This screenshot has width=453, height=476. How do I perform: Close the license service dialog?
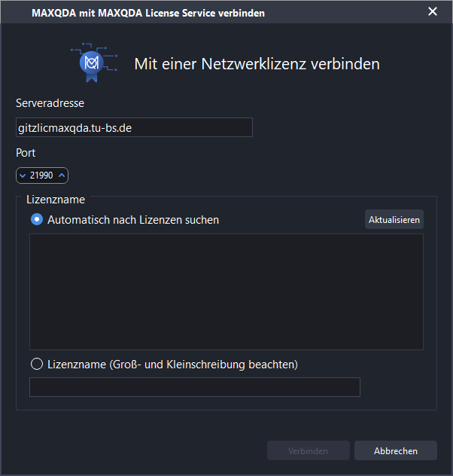(x=433, y=11)
